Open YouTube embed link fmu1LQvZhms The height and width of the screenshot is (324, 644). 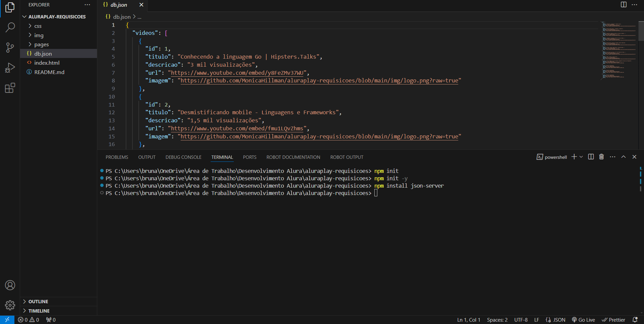click(x=237, y=128)
